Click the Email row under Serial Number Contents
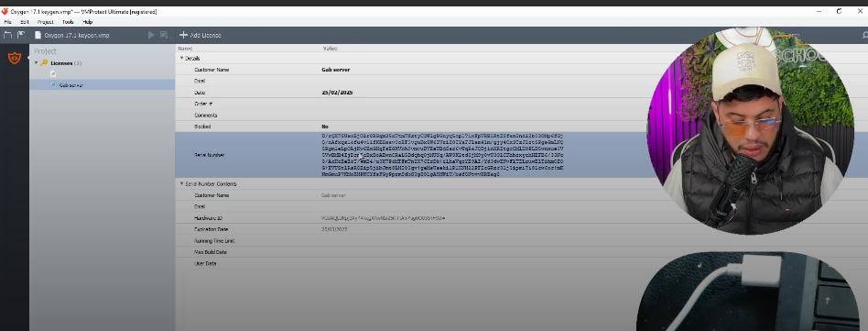Image resolution: width=868 pixels, height=331 pixels. coord(411,206)
